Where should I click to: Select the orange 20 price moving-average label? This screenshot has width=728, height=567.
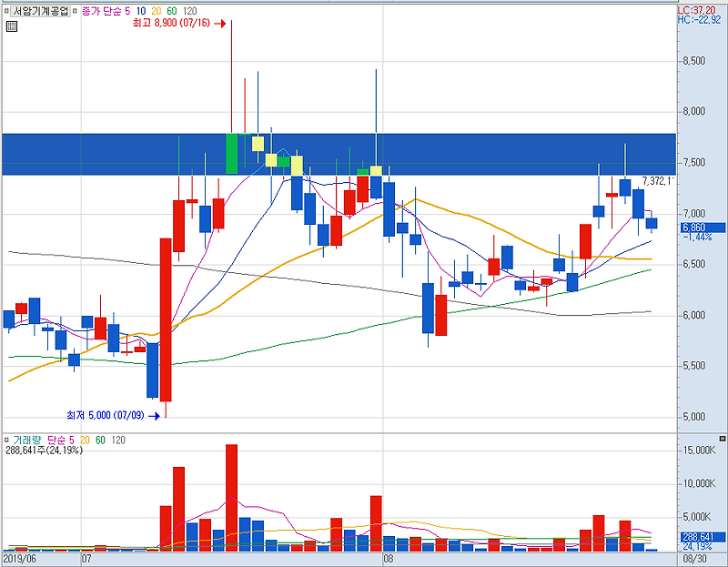pos(156,11)
